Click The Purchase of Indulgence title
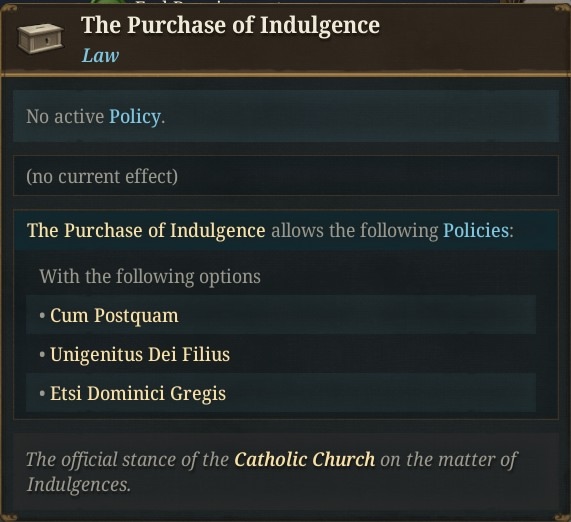Viewport: 571px width, 522px height. point(231,25)
